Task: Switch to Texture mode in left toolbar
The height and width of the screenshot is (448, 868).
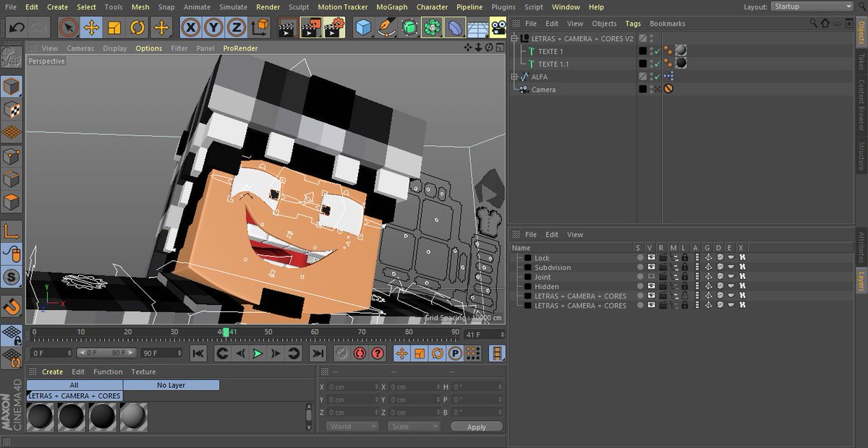Action: point(12,110)
